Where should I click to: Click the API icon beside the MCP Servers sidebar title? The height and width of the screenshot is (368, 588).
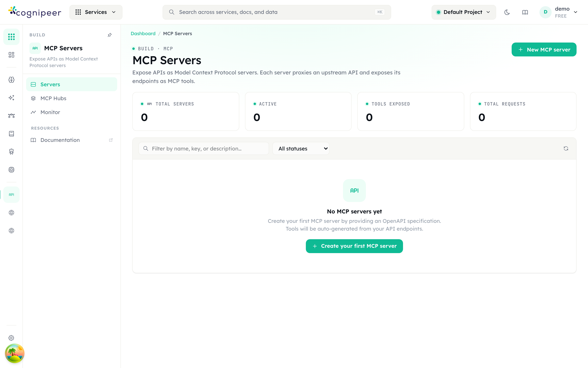pyautogui.click(x=35, y=48)
